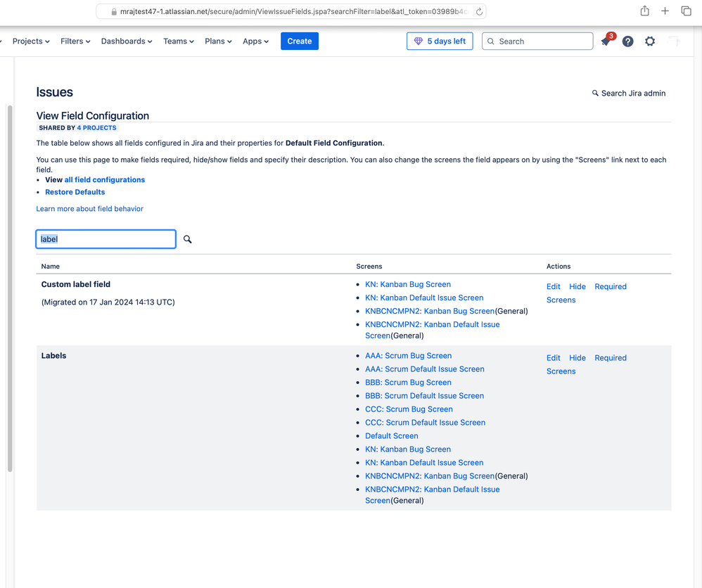Edit the Labels field
This screenshot has width=702, height=588.
[554, 358]
